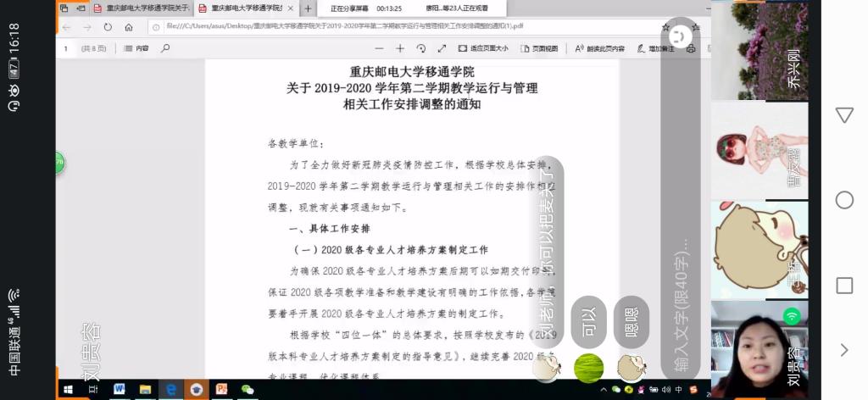Tap Android back triangle button
The height and width of the screenshot is (400, 868).
(x=844, y=114)
